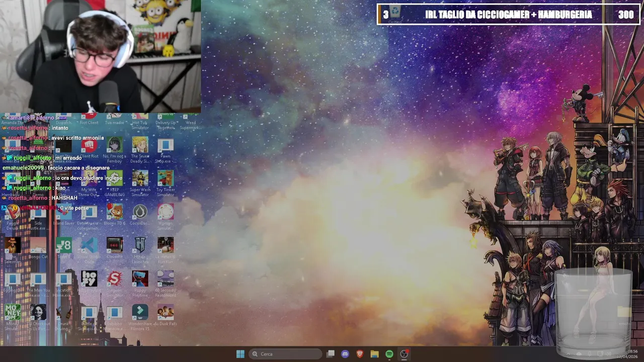Select the Money Simulator desktop icon
This screenshot has height=362, width=644.
[x=13, y=318]
